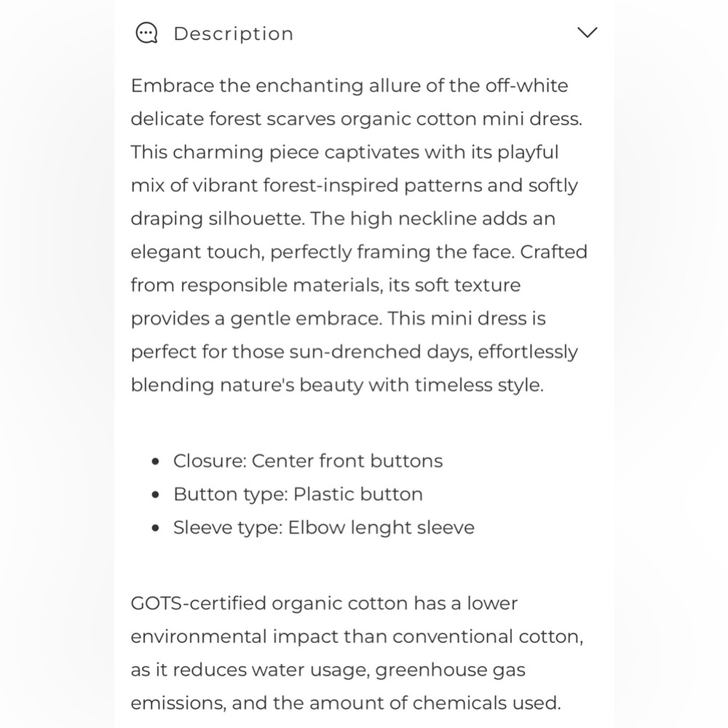Click the line starting 'environmental impact than conventional'
Viewport: 728px width, 728px height.
pyautogui.click(x=357, y=637)
